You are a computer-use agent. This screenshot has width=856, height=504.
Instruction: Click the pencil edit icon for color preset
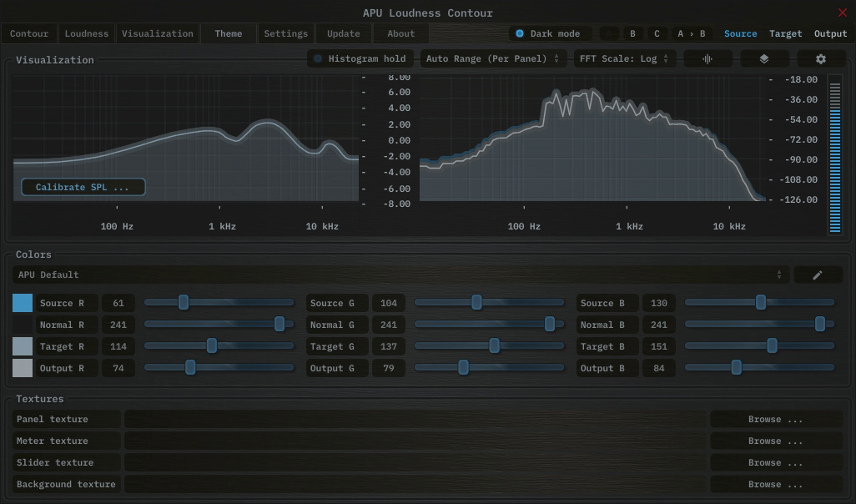(818, 275)
